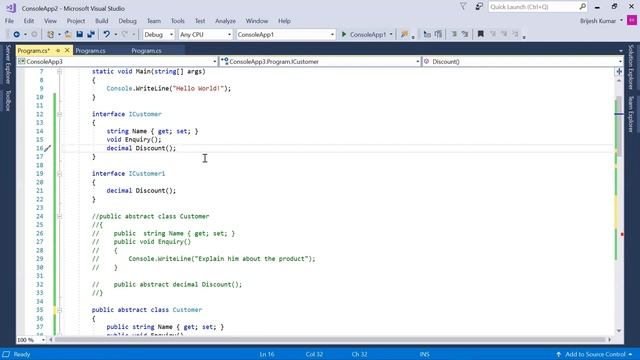640x360 pixels.
Task: Click the Decrease Indent toolbar icon
Action: point(427,35)
